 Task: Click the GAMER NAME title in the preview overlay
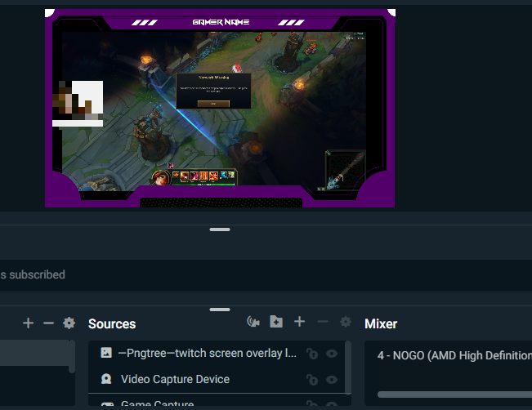click(221, 22)
